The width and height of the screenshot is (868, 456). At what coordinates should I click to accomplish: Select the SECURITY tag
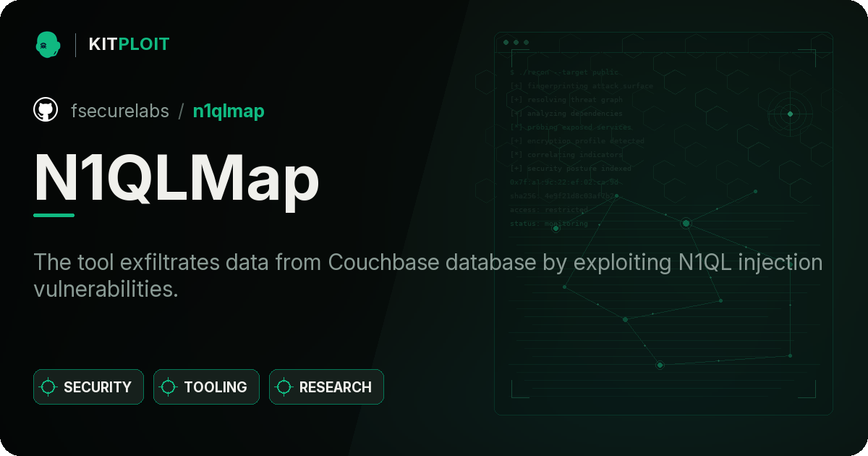coord(88,387)
